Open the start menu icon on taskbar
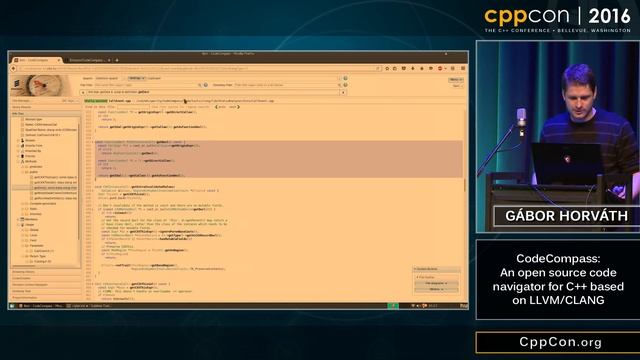640x360 pixels. coord(12,305)
